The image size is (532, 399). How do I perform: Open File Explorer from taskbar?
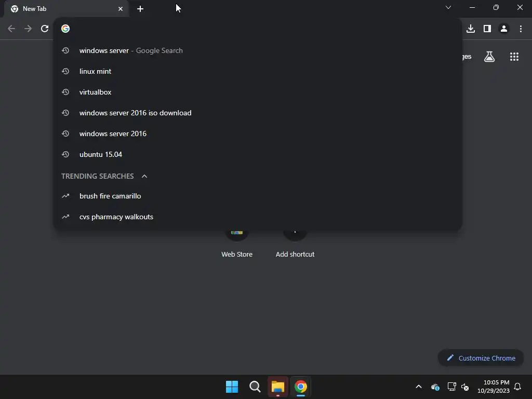point(278,387)
